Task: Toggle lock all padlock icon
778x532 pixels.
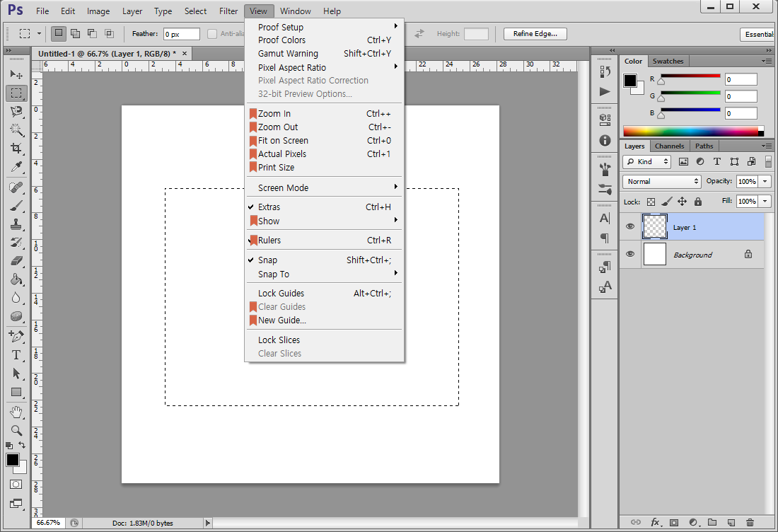Action: click(x=698, y=202)
